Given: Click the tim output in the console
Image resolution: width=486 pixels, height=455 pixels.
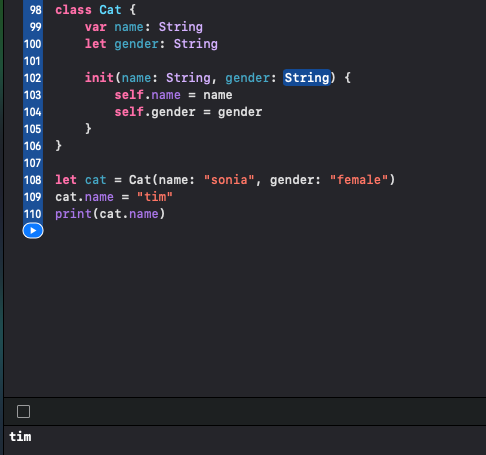Looking at the screenshot, I should point(20,437).
